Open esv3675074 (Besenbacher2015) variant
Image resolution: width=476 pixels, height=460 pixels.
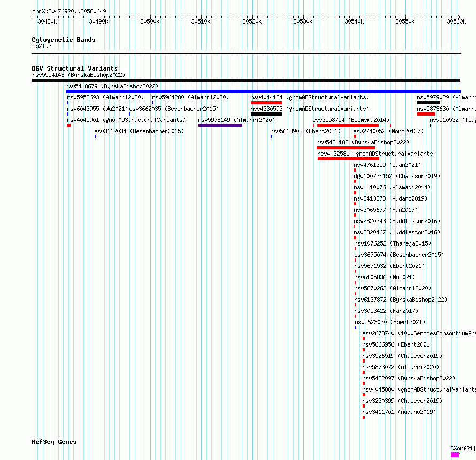point(399,255)
